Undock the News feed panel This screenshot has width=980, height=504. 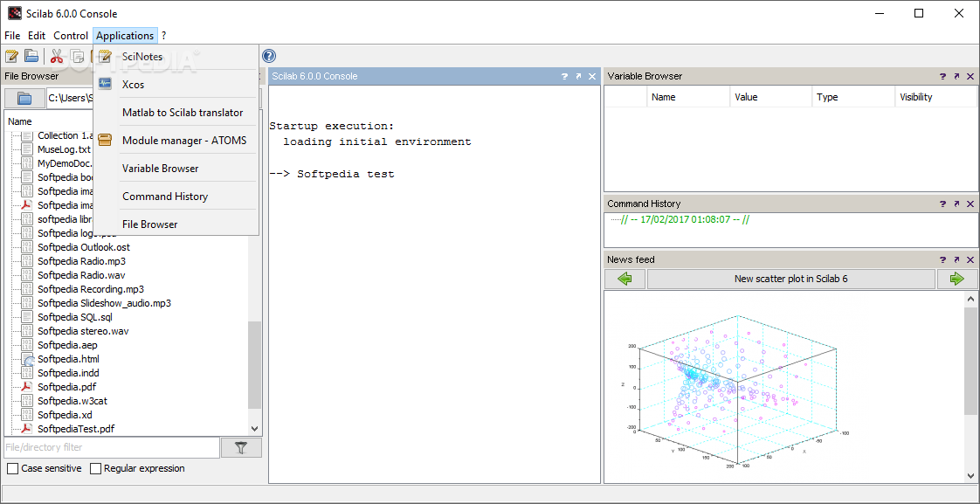[957, 259]
